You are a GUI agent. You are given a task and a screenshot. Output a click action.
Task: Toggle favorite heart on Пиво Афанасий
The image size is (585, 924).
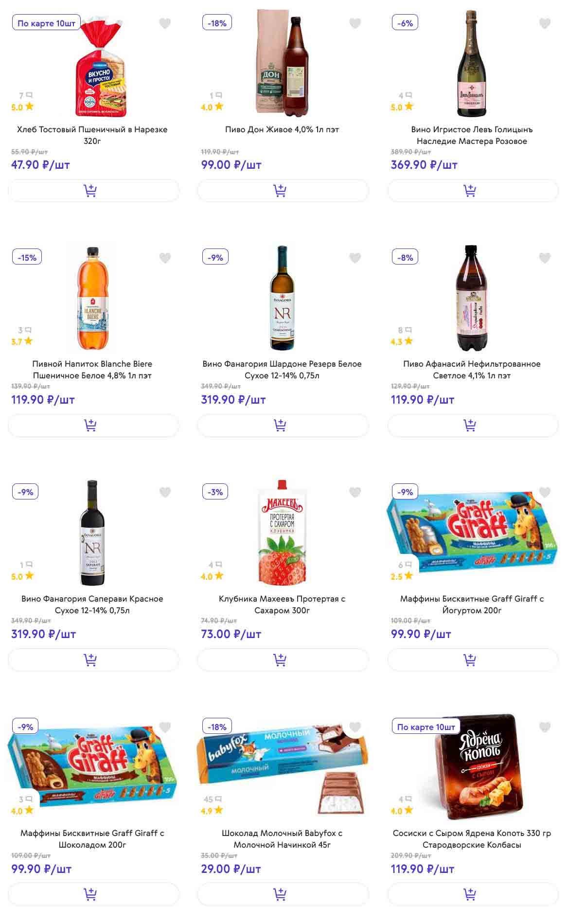[545, 258]
